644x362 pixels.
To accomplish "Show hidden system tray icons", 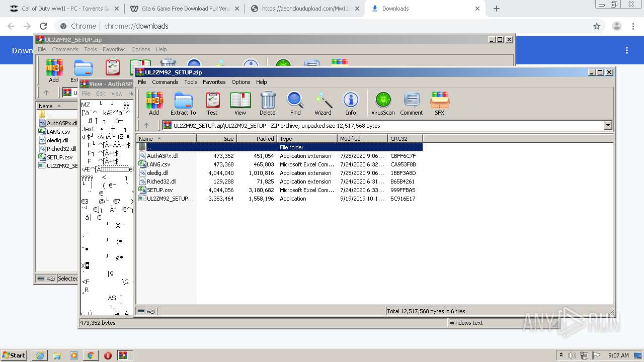I will tap(561, 355).
